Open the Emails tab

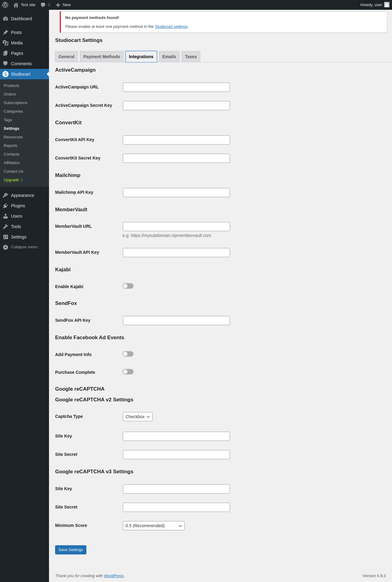[x=169, y=57]
